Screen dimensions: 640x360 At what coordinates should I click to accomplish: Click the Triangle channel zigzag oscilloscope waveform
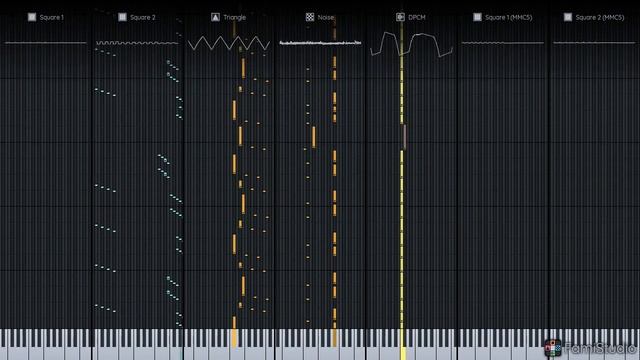click(229, 43)
